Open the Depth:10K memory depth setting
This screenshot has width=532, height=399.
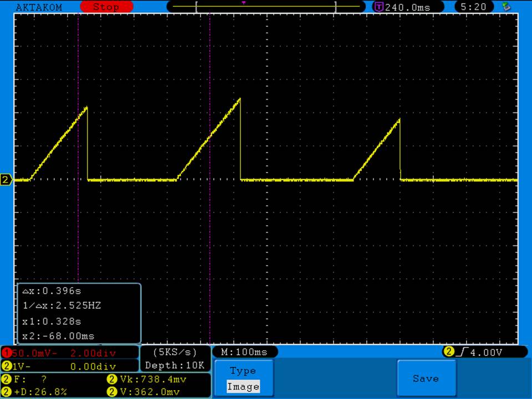175,365
